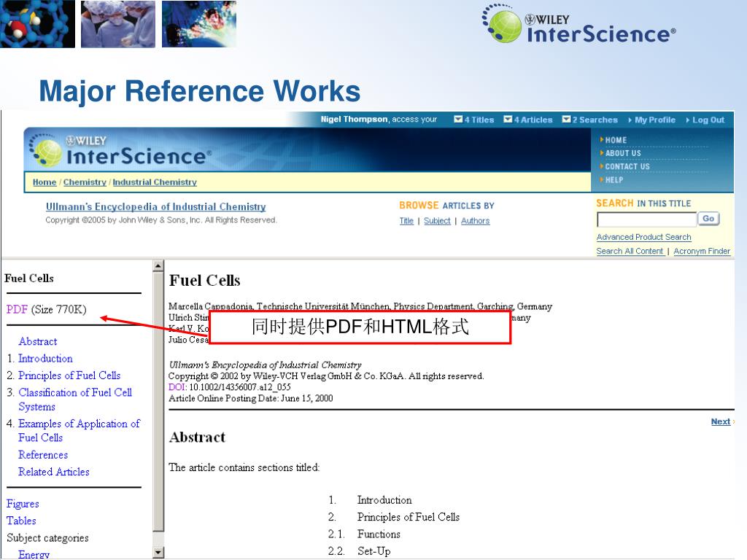Browse articles by Authors
Screen dimensions: 747x560
pos(475,221)
